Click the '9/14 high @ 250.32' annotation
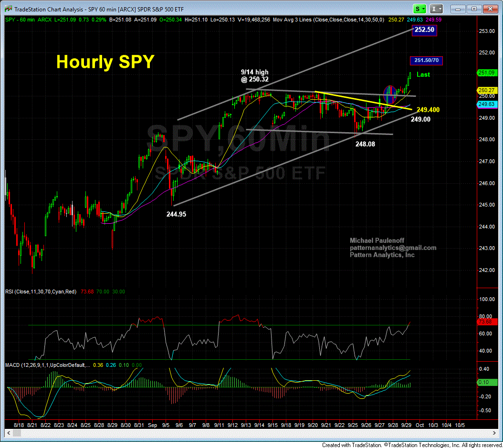This screenshot has width=503, height=448. pyautogui.click(x=255, y=76)
